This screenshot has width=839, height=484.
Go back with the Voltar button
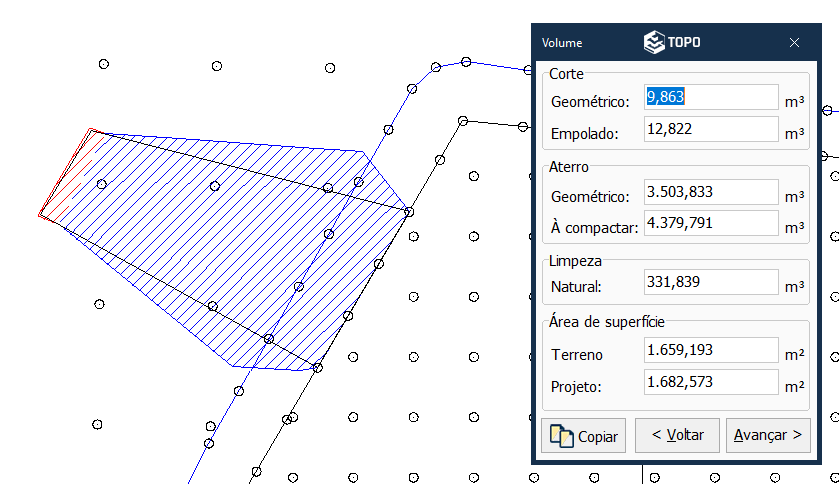pyautogui.click(x=677, y=436)
